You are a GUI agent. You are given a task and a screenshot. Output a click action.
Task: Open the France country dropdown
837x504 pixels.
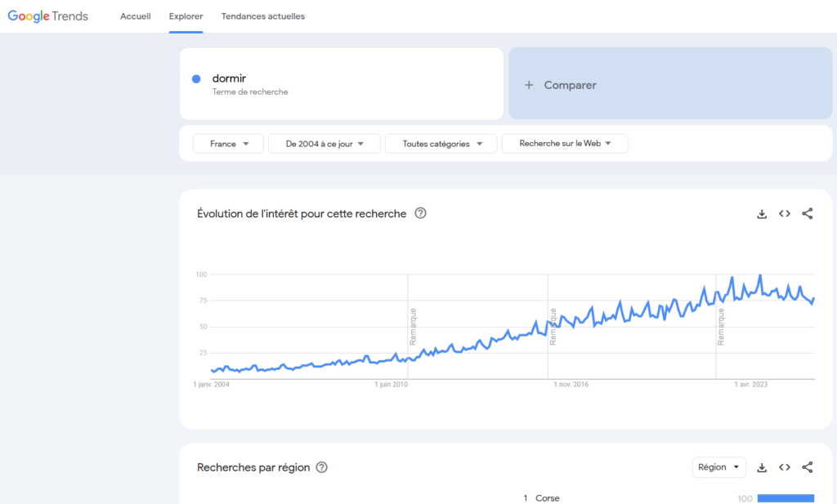[x=228, y=144]
